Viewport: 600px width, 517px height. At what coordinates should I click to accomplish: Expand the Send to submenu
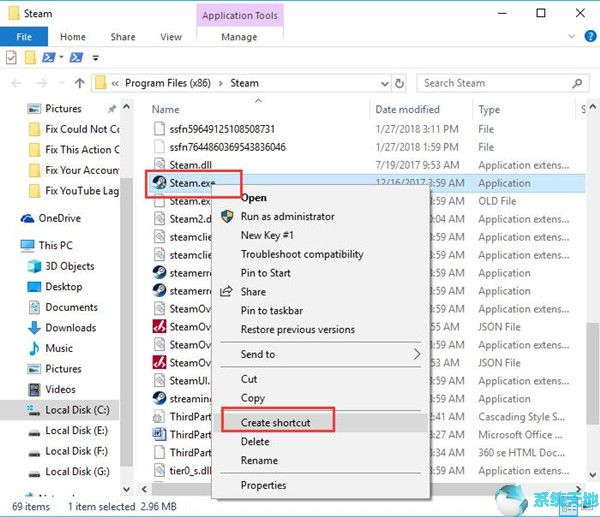click(320, 354)
